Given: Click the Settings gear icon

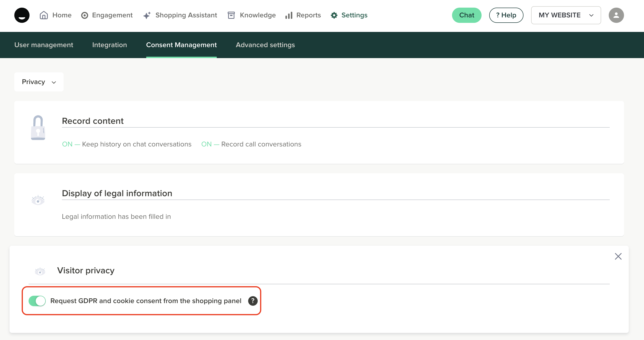Looking at the screenshot, I should 334,15.
